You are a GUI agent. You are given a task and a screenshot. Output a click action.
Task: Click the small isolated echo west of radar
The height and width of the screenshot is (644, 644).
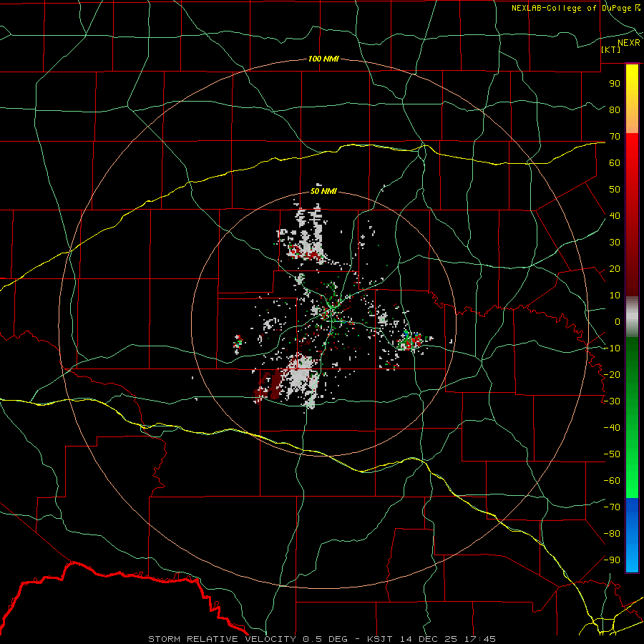coord(238,343)
